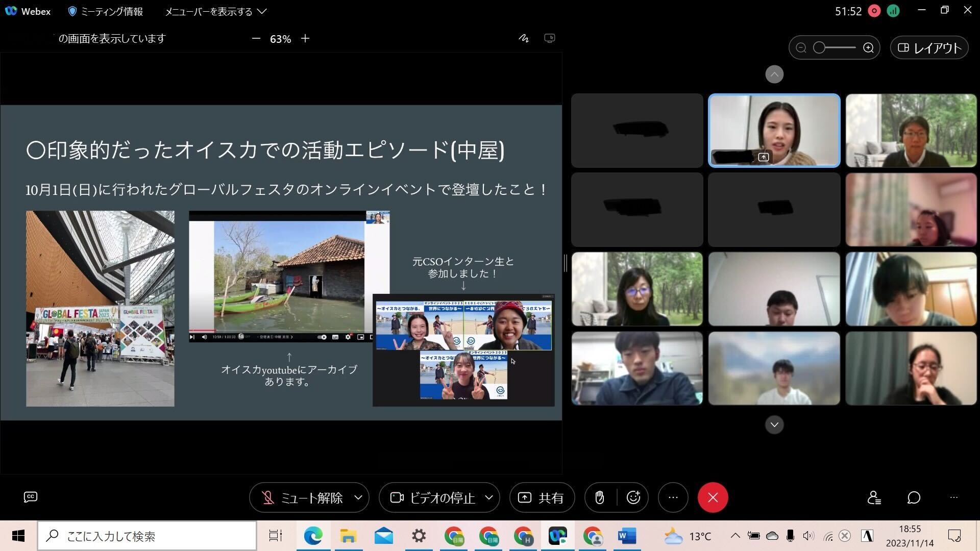Viewport: 980px width, 551px height.
Task: Open ミーティング情報 menu item
Action: click(x=106, y=11)
